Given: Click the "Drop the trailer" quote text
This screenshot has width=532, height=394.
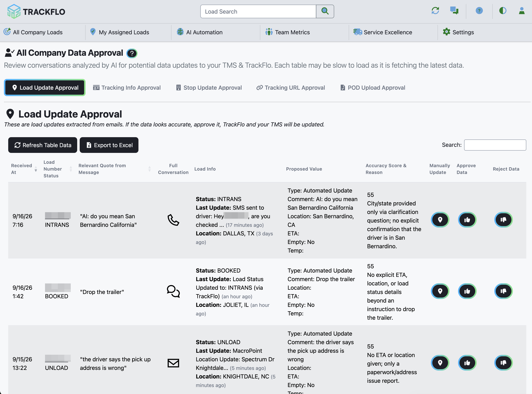Looking at the screenshot, I should point(102,292).
